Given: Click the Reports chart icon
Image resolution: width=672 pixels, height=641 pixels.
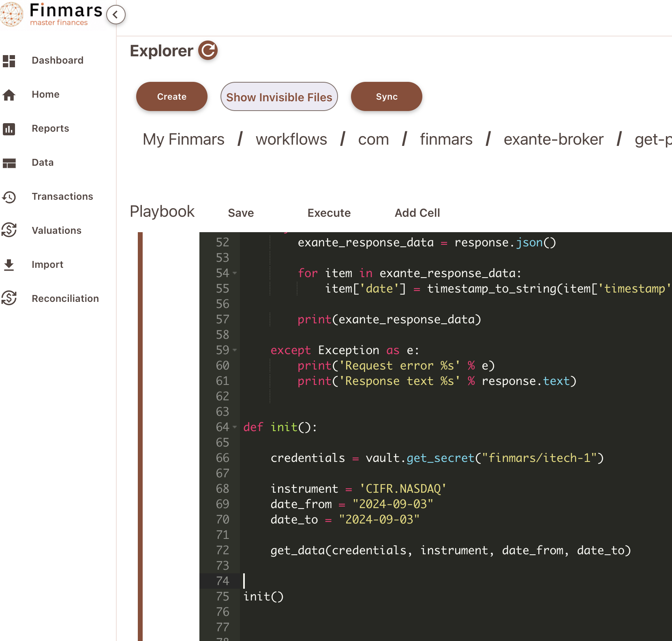Looking at the screenshot, I should click(9, 129).
